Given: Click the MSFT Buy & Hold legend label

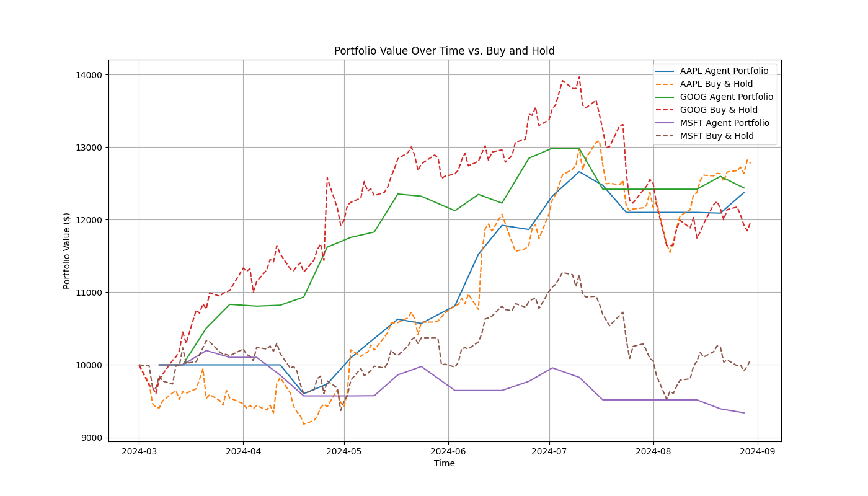Looking at the screenshot, I should pyautogui.click(x=717, y=135).
